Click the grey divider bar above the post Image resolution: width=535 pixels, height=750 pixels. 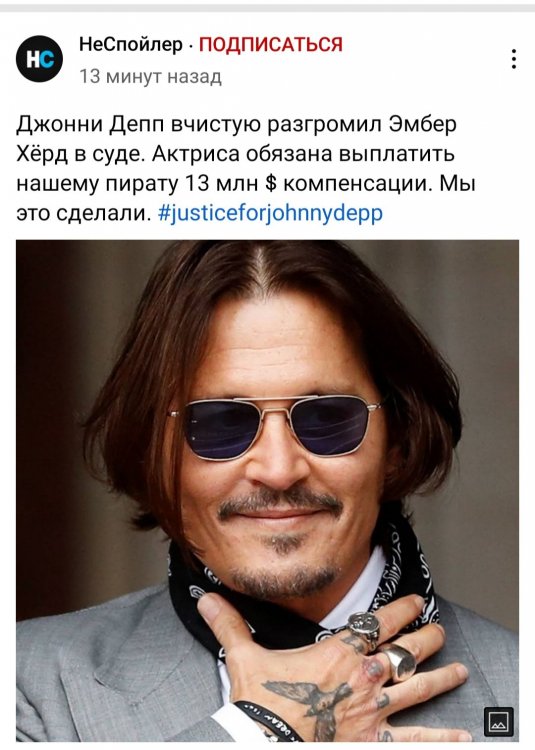tap(267, 8)
